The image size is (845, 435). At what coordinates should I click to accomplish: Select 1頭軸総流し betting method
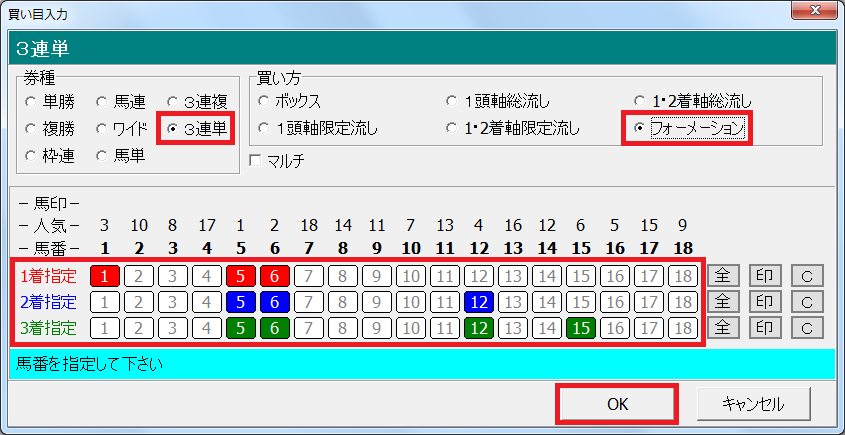tap(452, 101)
